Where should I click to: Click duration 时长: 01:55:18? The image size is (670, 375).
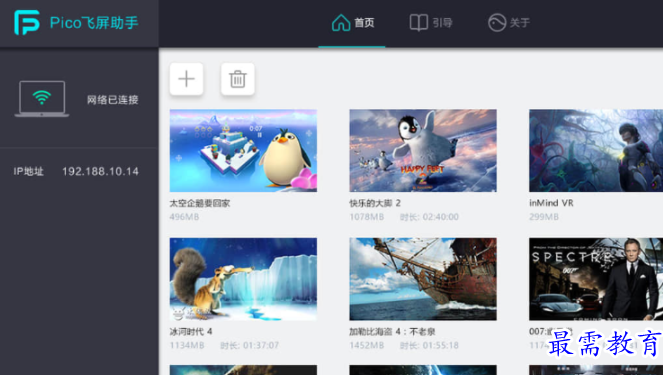429,345
